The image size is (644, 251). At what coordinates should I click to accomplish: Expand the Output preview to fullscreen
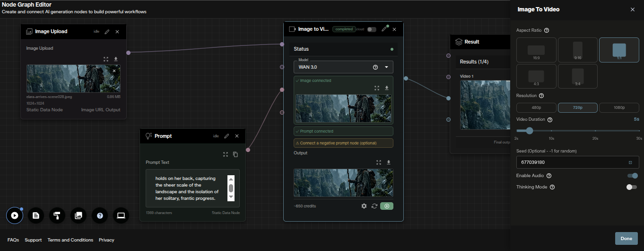[x=379, y=162]
